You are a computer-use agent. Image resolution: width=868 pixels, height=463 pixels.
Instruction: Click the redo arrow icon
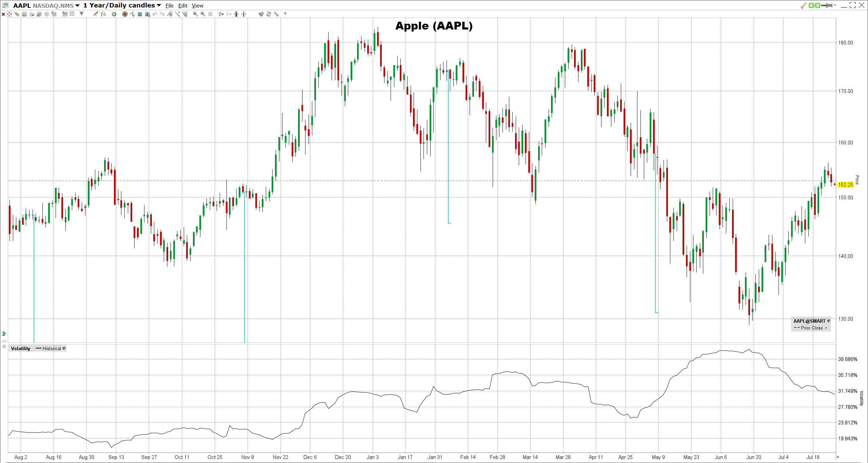tap(162, 14)
